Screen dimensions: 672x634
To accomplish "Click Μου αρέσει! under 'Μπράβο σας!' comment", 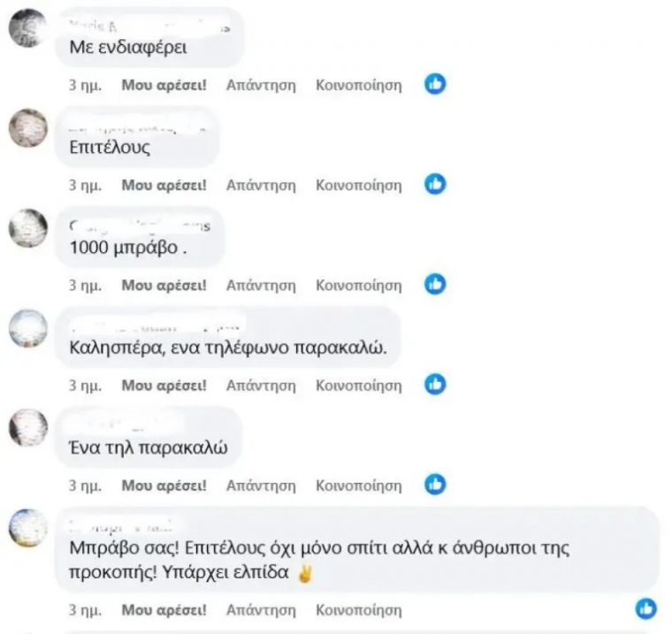I will coord(164,610).
